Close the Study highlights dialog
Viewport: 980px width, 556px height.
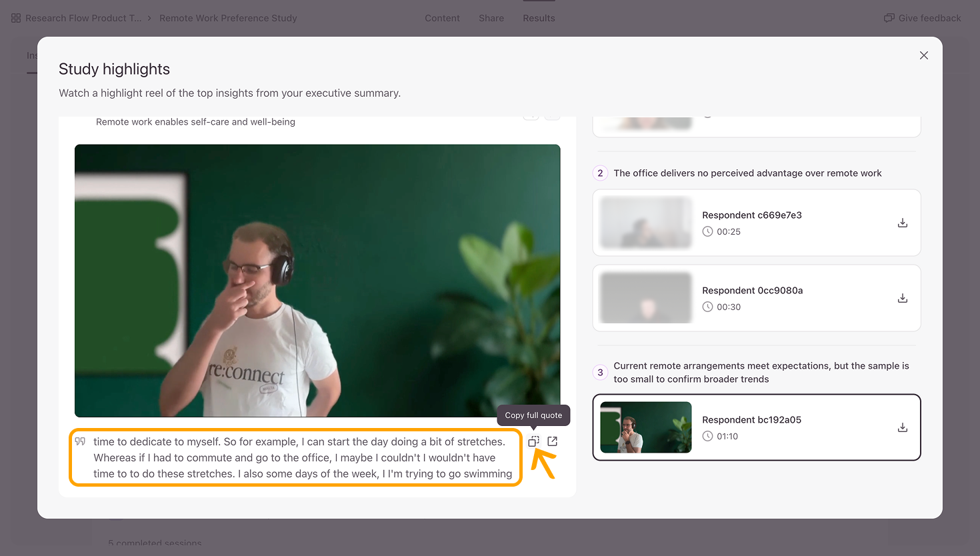click(x=924, y=55)
